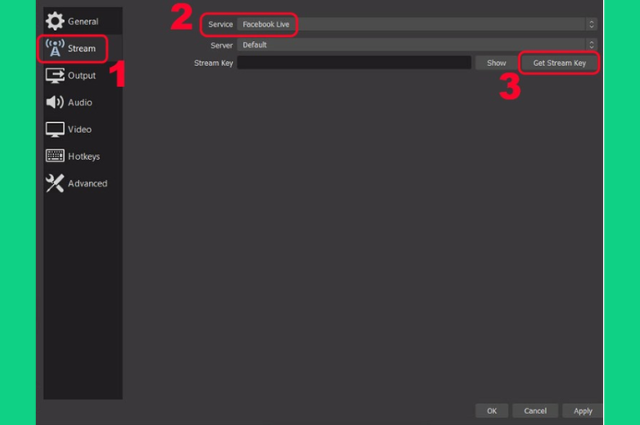This screenshot has height=425, width=640.
Task: Expand the Server dropdown set to Default
Action: tap(417, 45)
